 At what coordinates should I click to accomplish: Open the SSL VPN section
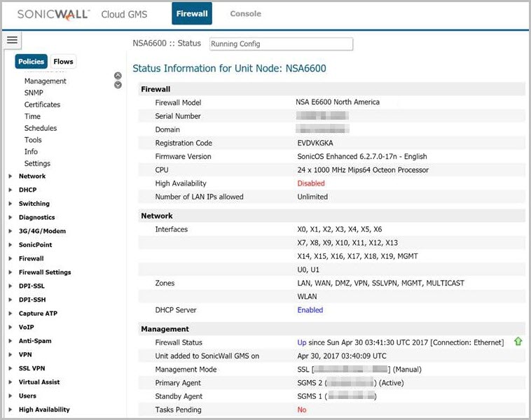32,368
